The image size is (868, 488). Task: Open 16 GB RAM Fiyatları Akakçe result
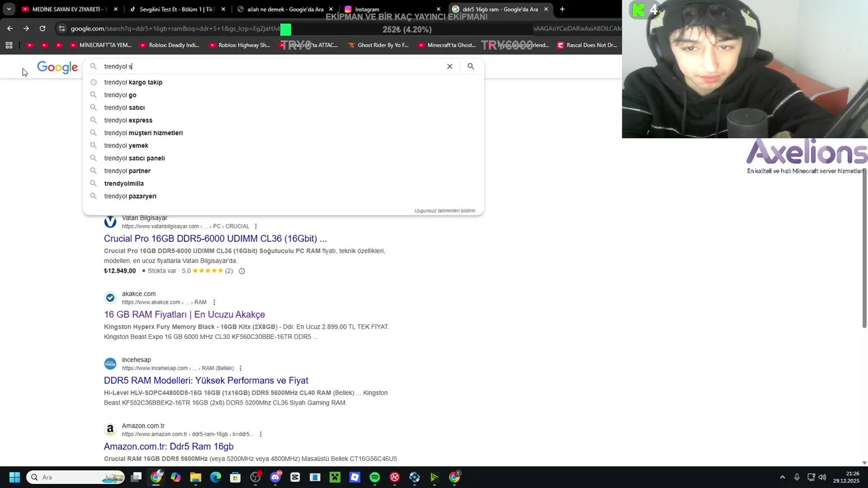point(184,314)
